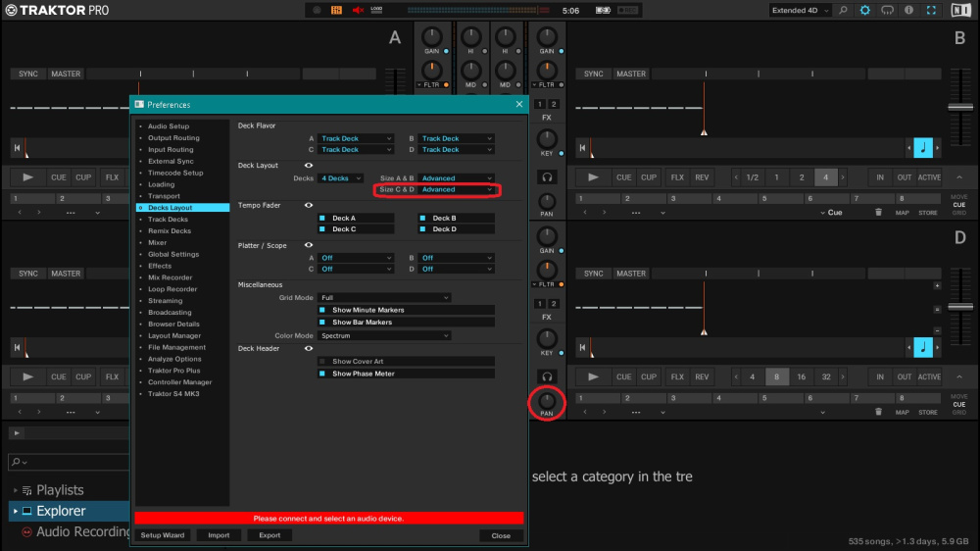
Task: Select Effects preferences category
Action: coord(160,266)
